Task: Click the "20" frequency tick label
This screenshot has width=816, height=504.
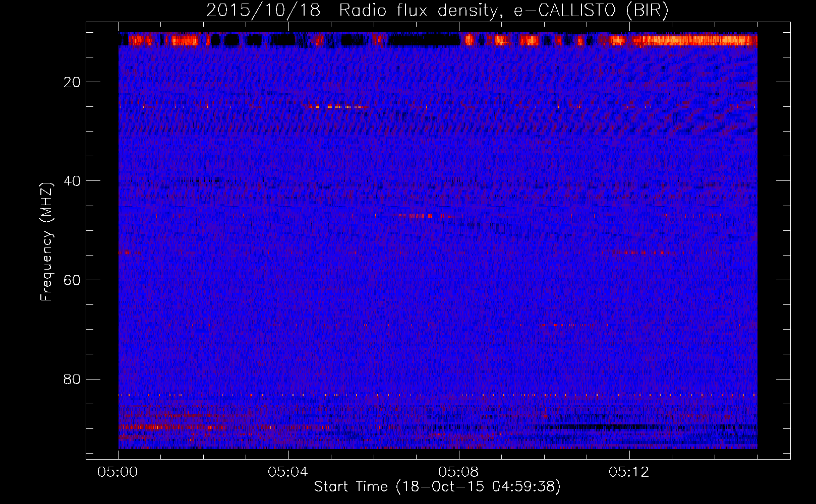Action: pyautogui.click(x=73, y=82)
